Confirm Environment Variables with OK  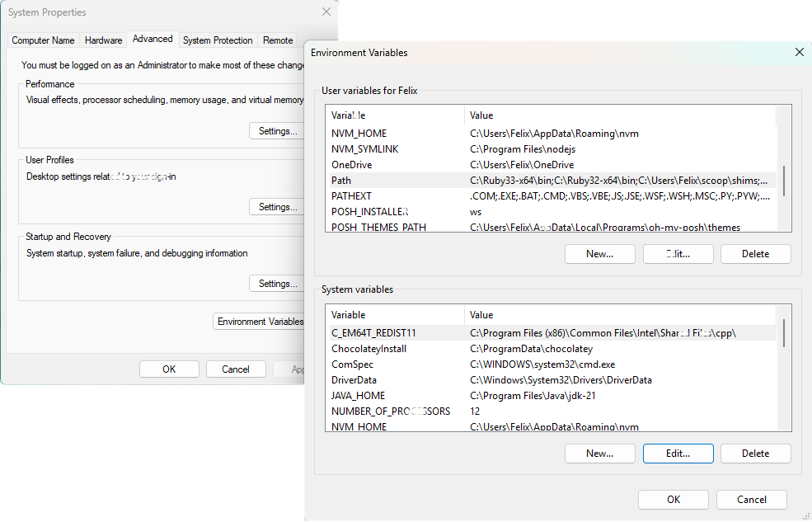coord(673,499)
